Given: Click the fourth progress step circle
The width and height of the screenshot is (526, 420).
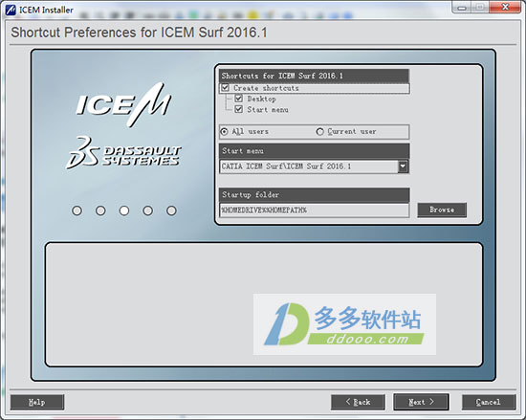Looking at the screenshot, I should pos(147,210).
